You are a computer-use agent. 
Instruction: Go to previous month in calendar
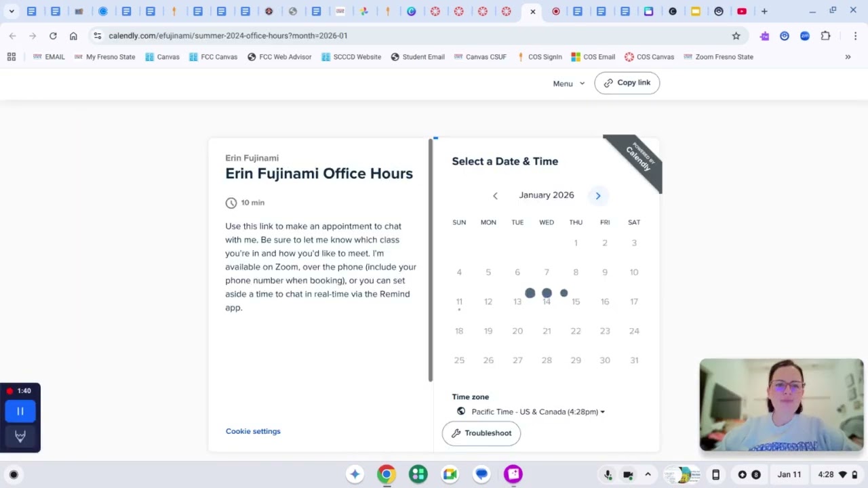tap(495, 196)
